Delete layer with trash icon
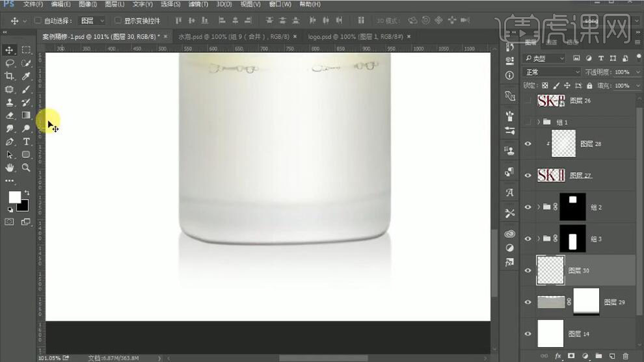Image resolution: width=644 pixels, height=362 pixels. pos(626,356)
